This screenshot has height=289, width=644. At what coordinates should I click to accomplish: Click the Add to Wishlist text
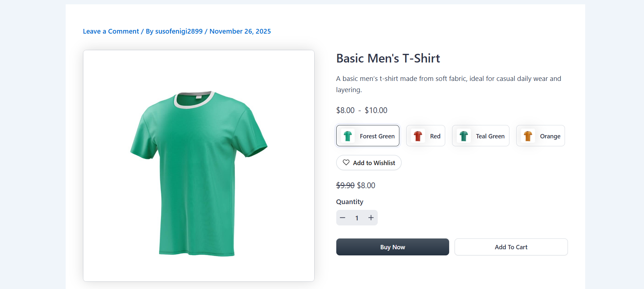tap(374, 163)
